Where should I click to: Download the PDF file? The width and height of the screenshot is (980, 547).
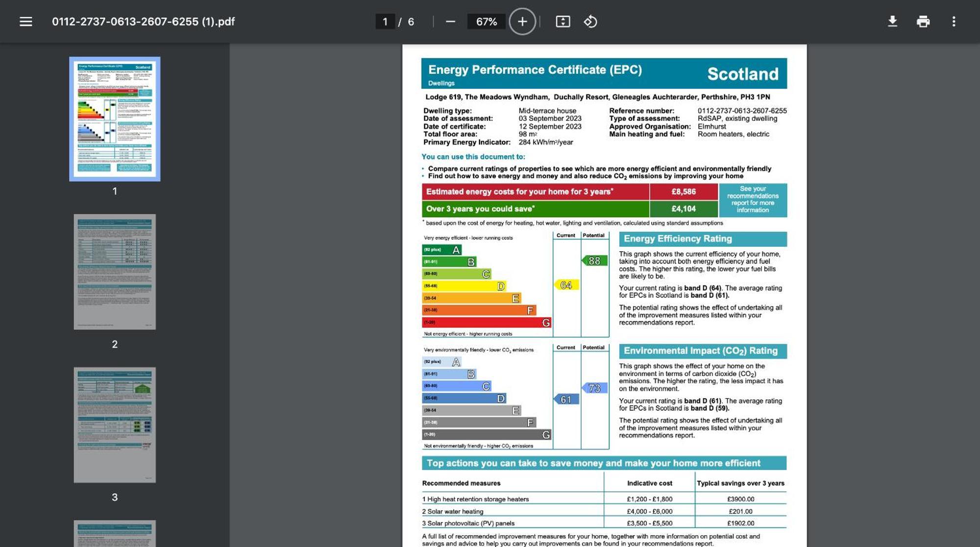pyautogui.click(x=892, y=22)
